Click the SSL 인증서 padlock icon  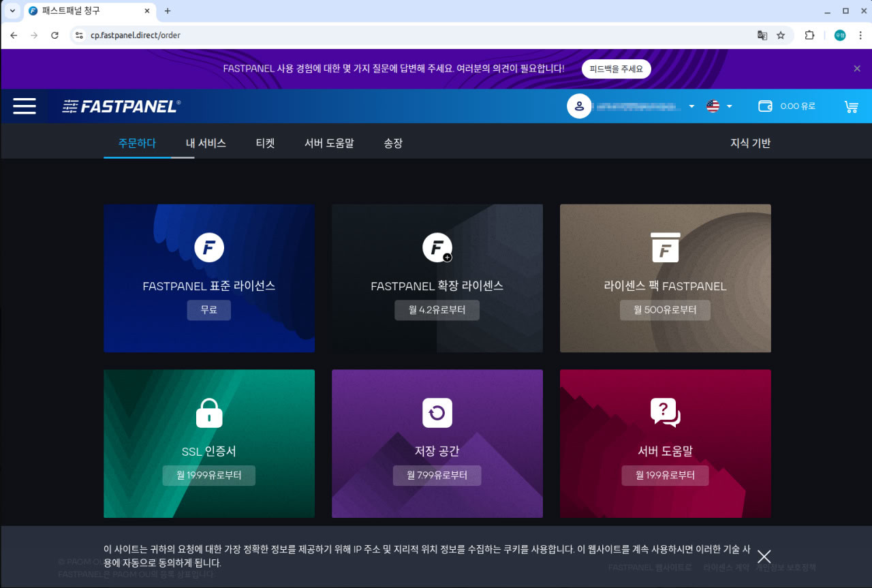209,413
